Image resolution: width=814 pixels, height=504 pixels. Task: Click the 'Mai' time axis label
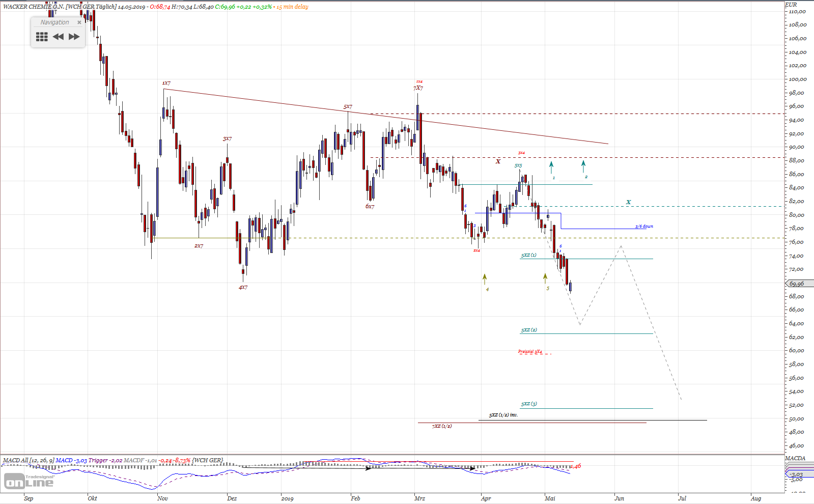[x=550, y=498]
